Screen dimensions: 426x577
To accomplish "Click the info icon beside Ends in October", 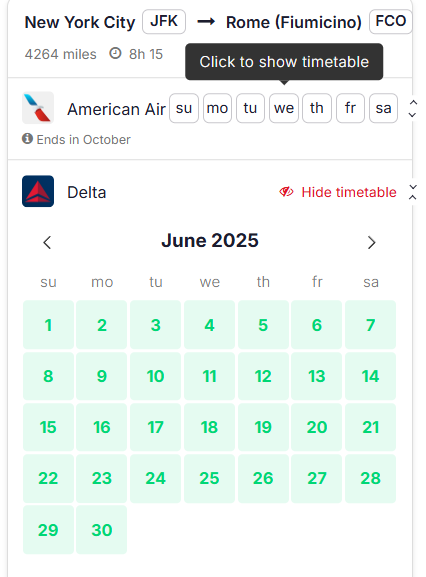I will click(27, 139).
